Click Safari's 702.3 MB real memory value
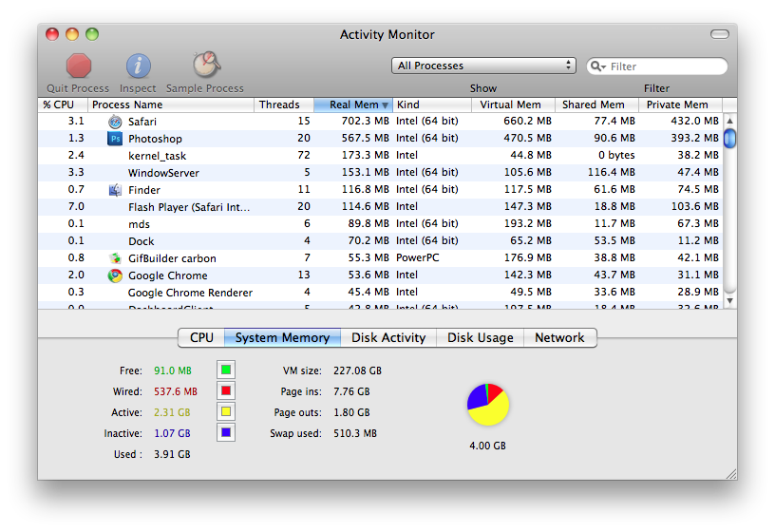 pyautogui.click(x=366, y=122)
